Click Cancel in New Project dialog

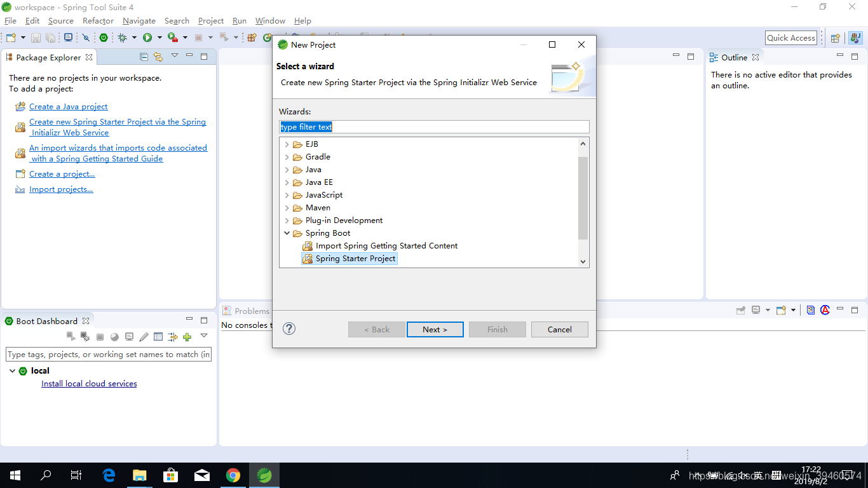(559, 330)
